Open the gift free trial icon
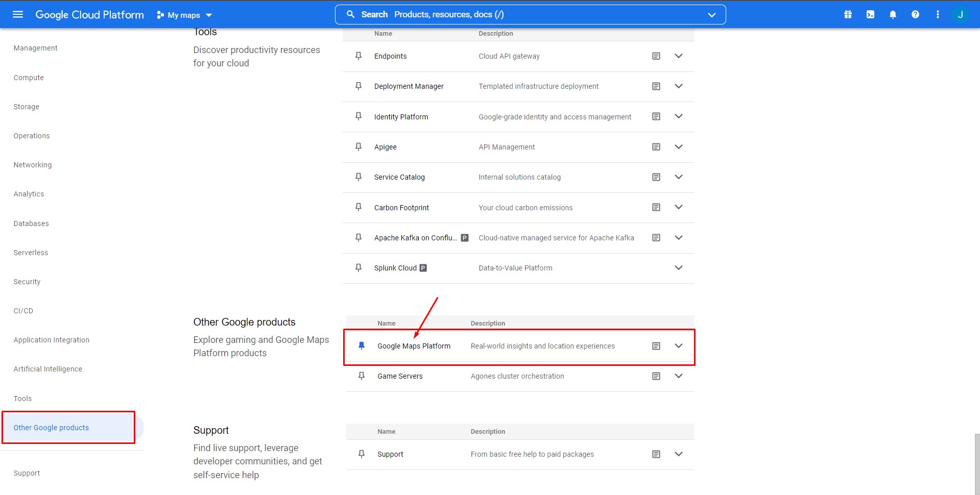This screenshot has height=495, width=980. click(848, 14)
